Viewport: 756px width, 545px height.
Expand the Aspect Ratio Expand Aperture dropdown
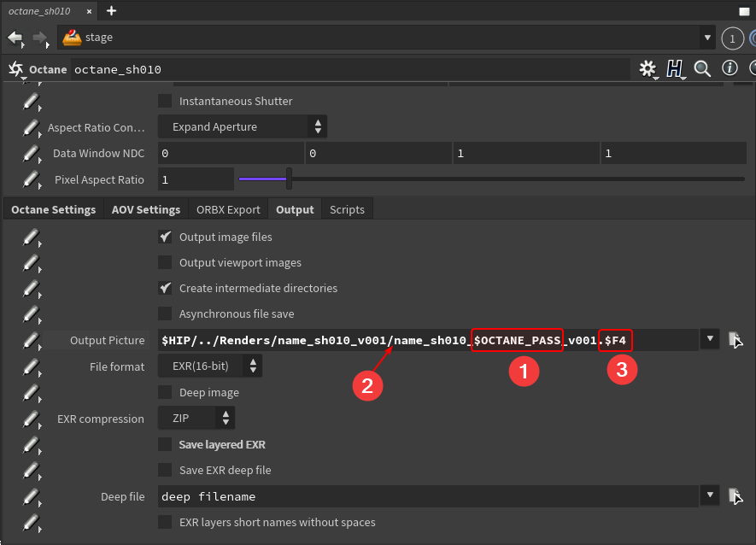(243, 126)
